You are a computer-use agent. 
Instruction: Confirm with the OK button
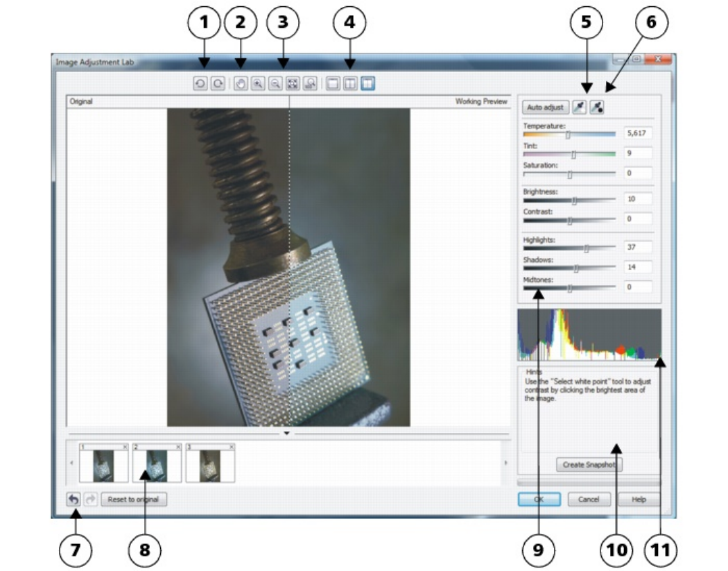pos(539,500)
